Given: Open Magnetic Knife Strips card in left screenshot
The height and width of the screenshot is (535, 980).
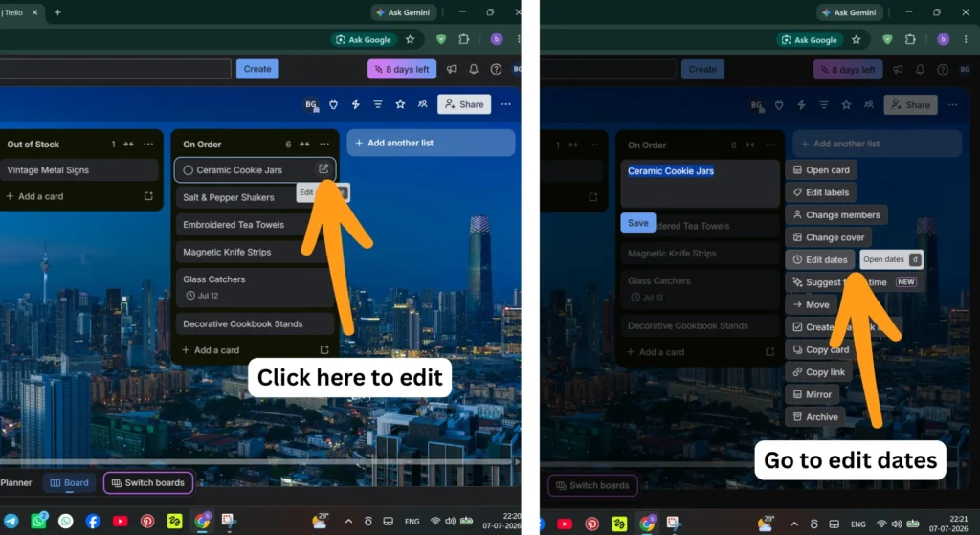Looking at the screenshot, I should pos(255,252).
